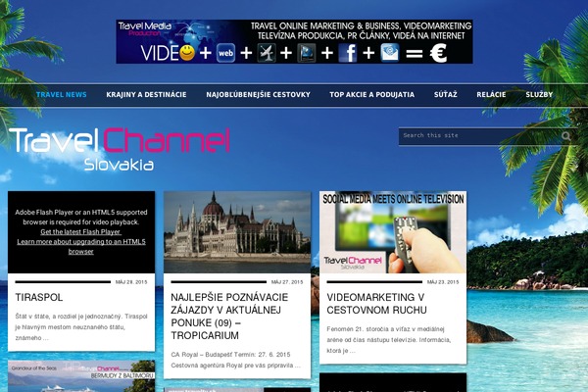588x392 pixels.
Task: Open the Tiraspol article title
Action: (39, 297)
